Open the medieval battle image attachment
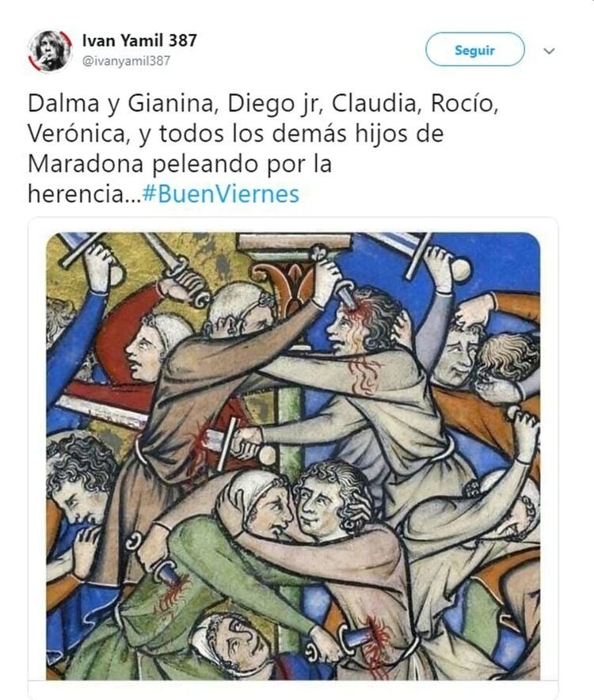Screen dimensions: 594x700 pos(293,456)
